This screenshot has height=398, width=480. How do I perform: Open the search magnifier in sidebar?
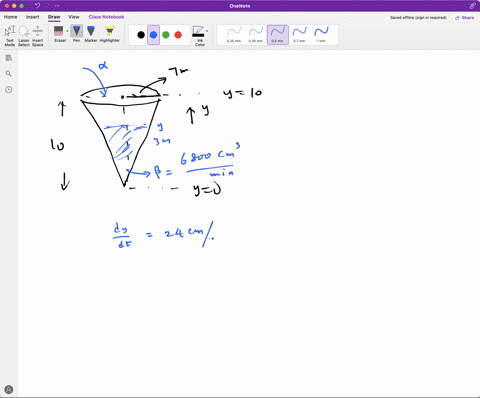tap(9, 74)
